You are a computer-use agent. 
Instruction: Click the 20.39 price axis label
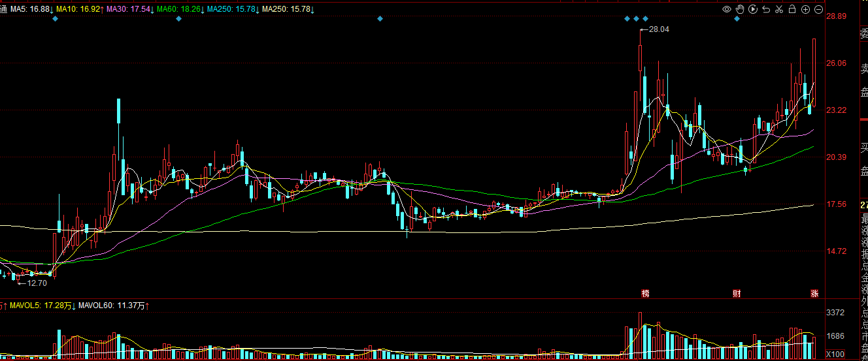click(x=837, y=157)
